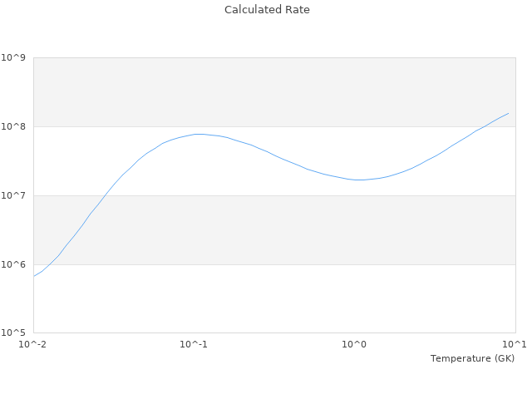Click the 10^1 x-axis tick label
Viewport: 532px width, 399px height.
[515, 344]
